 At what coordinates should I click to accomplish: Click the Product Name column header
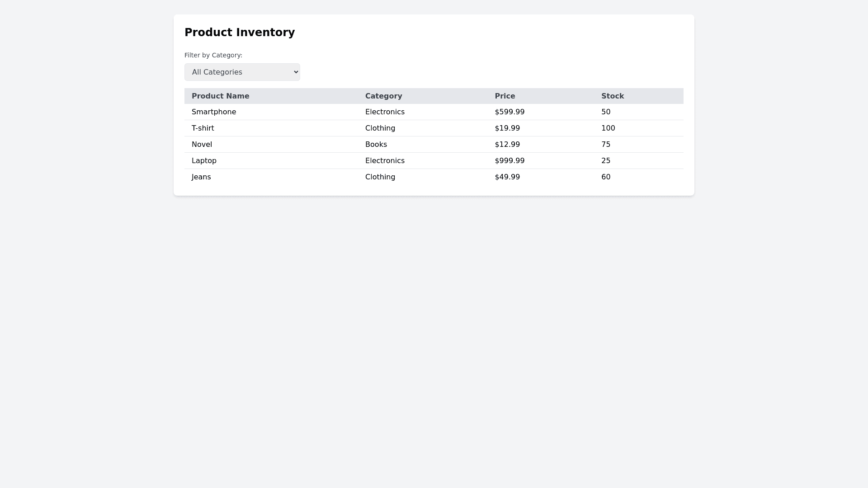[x=220, y=96]
